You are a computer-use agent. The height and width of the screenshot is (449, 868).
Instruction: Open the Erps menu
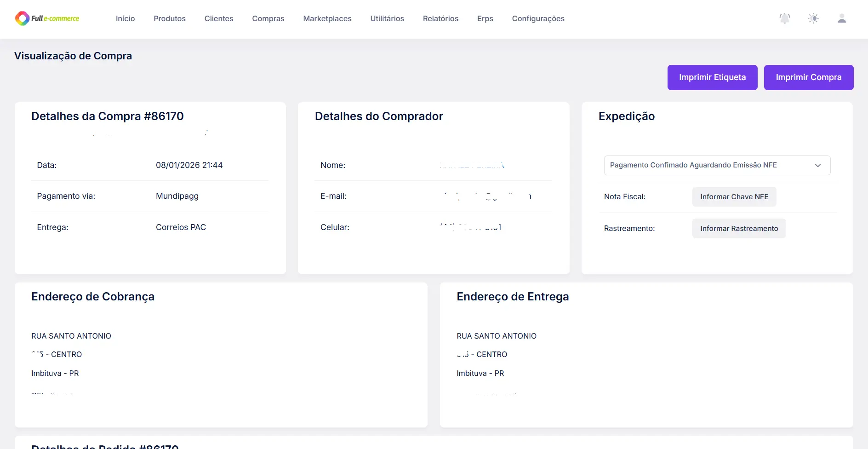[x=485, y=18]
